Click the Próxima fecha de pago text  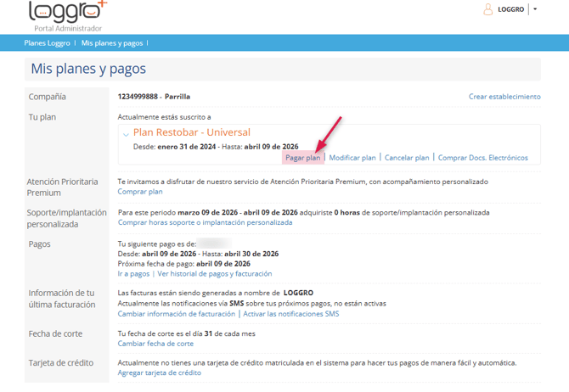pyautogui.click(x=184, y=264)
